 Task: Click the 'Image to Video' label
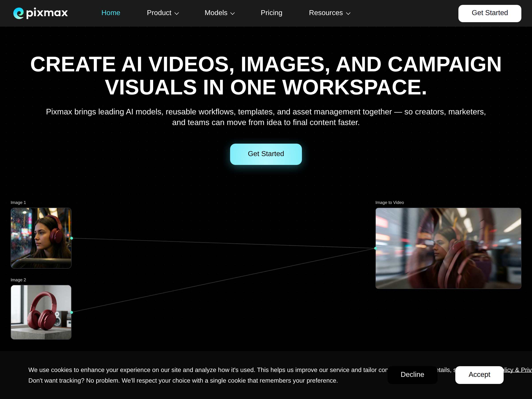point(390,203)
